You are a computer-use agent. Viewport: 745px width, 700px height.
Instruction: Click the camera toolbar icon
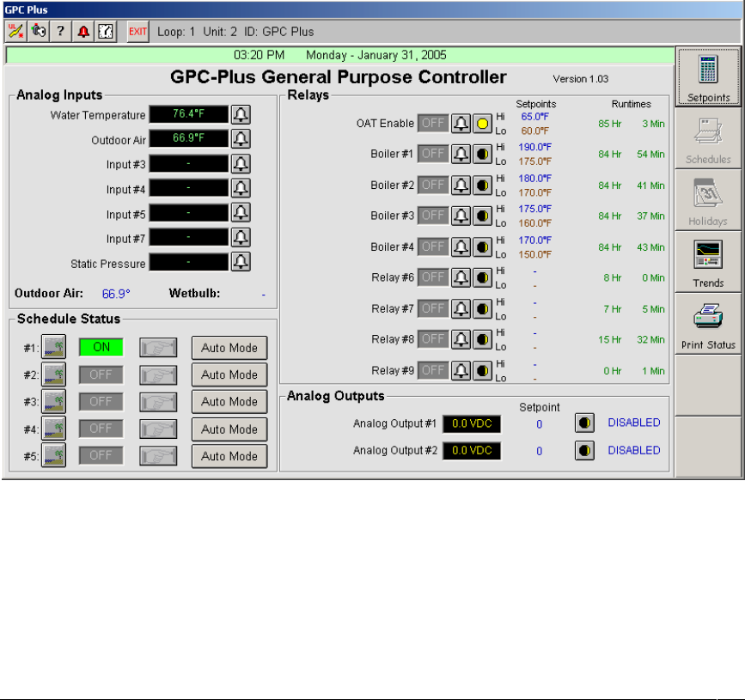click(x=38, y=32)
